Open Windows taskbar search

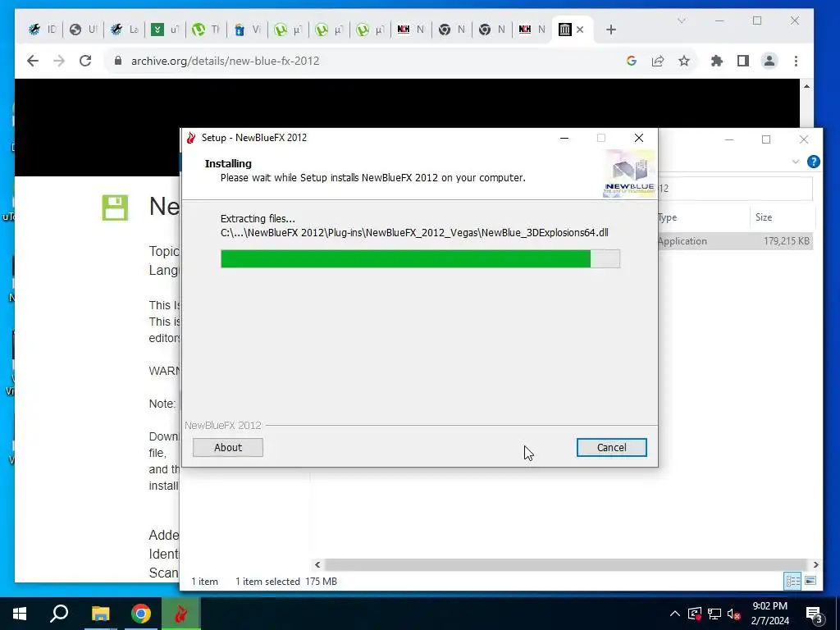click(x=59, y=614)
